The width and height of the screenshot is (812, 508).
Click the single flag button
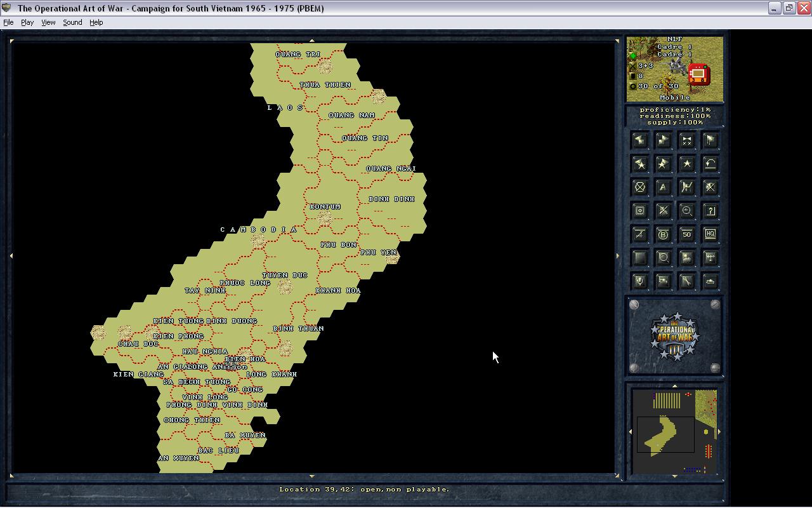710,140
